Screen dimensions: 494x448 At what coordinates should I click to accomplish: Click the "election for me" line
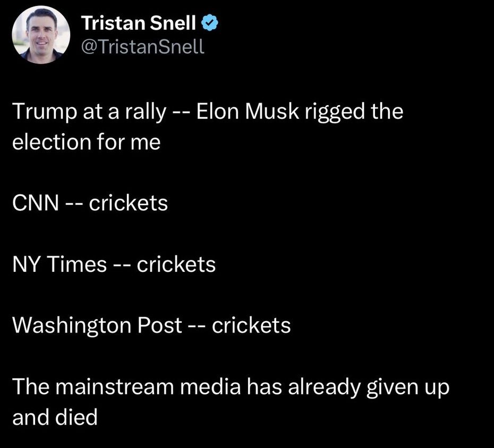[x=86, y=142]
